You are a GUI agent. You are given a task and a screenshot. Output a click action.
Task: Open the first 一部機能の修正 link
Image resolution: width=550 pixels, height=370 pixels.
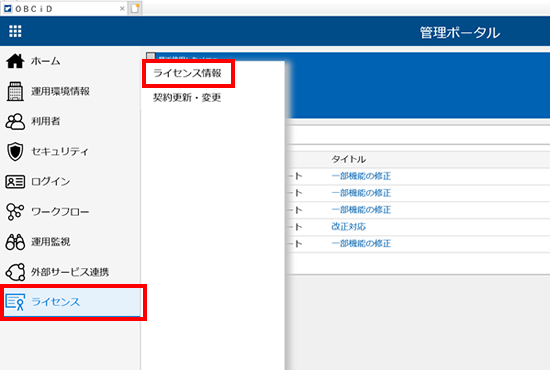tap(361, 176)
